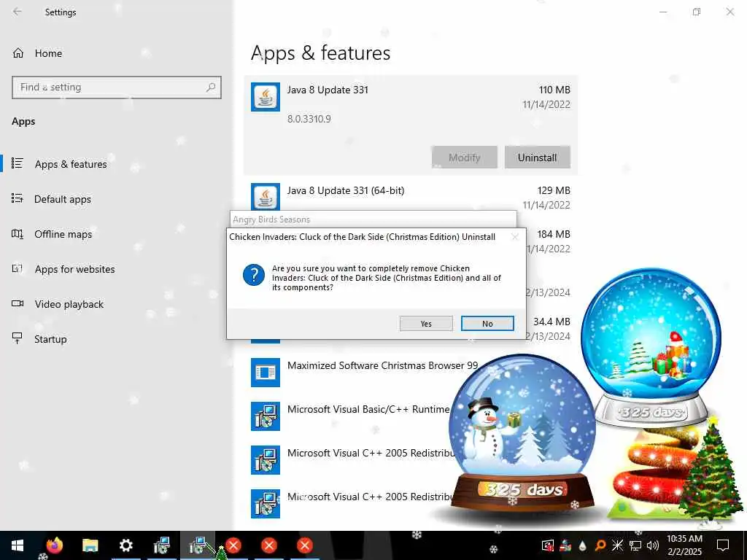Click the snowman snow globe countdown widget
The height and width of the screenshot is (560, 747).
[x=522, y=435]
